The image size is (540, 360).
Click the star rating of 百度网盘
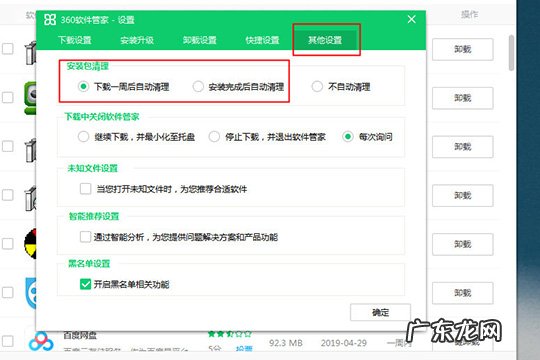pyautogui.click(x=230, y=333)
